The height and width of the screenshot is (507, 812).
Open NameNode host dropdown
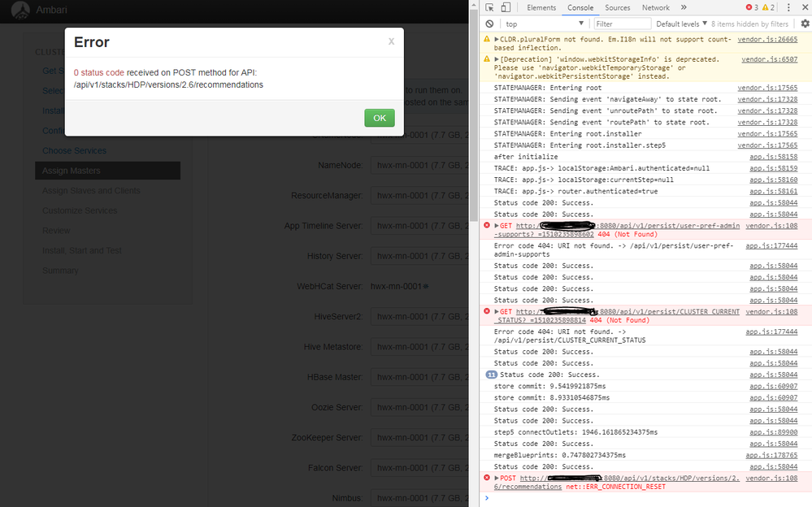[419, 165]
